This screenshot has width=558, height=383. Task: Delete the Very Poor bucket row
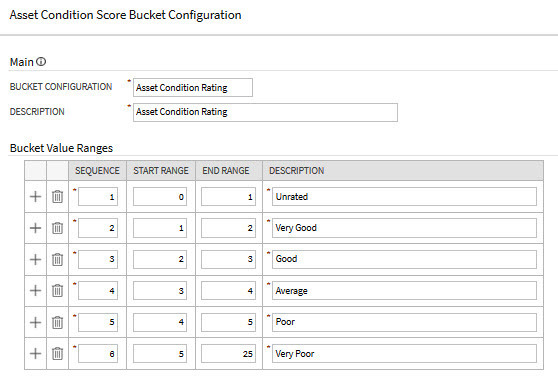click(x=57, y=353)
